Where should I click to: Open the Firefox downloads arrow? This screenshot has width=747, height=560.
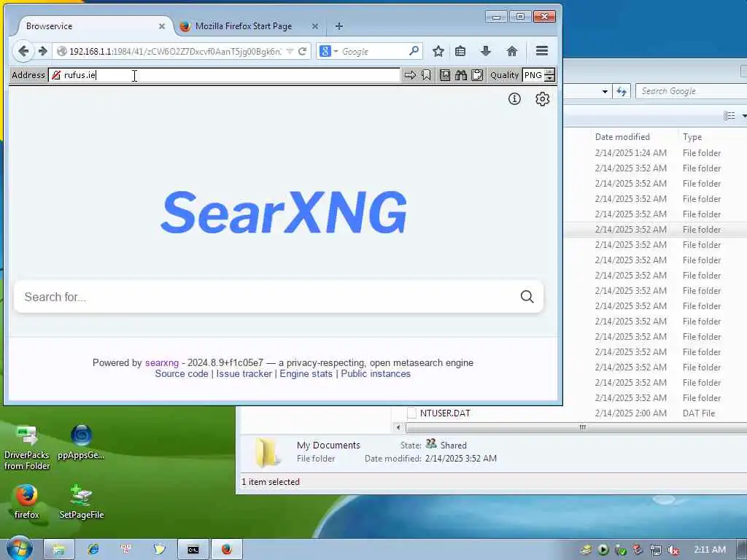pos(485,51)
